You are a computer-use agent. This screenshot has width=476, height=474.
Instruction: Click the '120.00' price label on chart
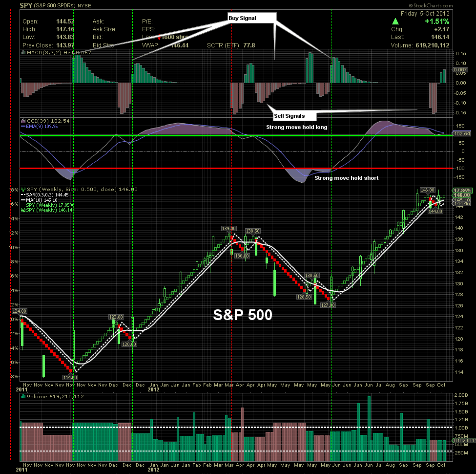click(129, 344)
